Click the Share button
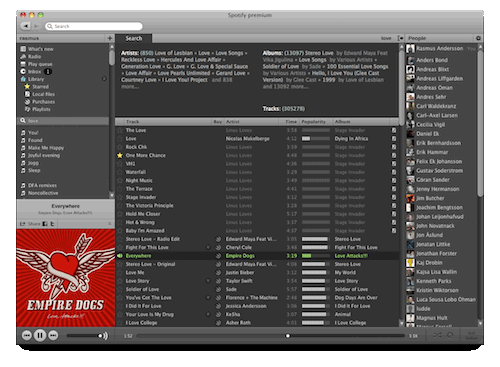Screen dimensions: 500x367 click(x=30, y=224)
